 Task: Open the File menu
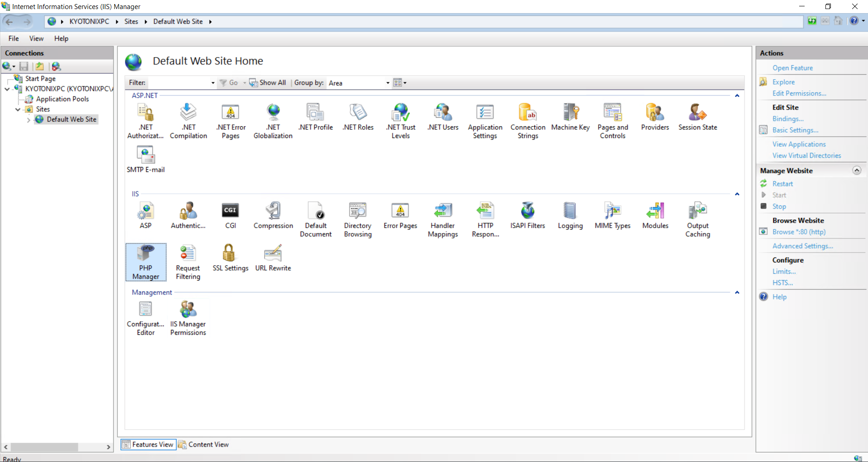point(14,38)
